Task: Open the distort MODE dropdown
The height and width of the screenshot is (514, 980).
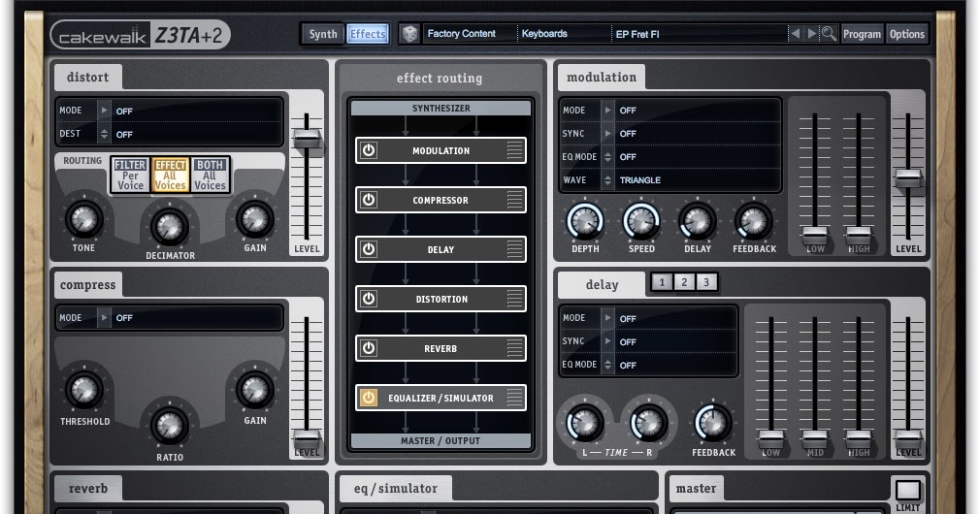Action: click(x=105, y=111)
